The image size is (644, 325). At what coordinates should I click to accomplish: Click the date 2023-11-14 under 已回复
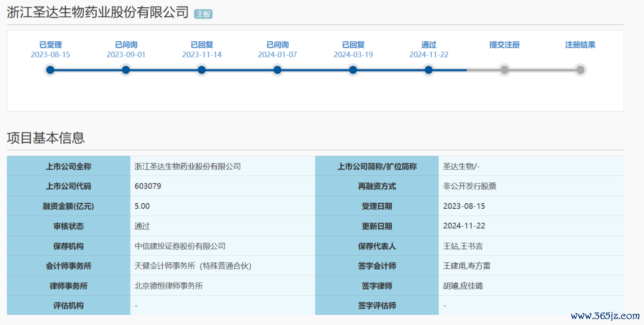202,55
